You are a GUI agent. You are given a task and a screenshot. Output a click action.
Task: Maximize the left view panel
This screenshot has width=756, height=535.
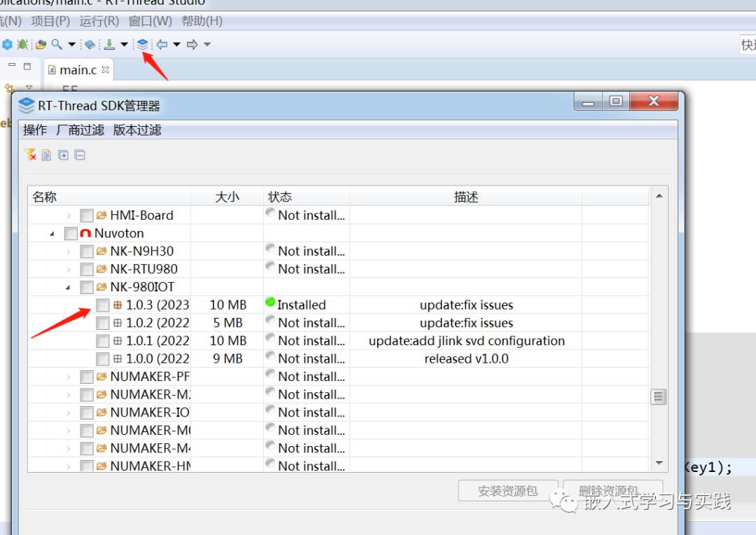point(27,66)
